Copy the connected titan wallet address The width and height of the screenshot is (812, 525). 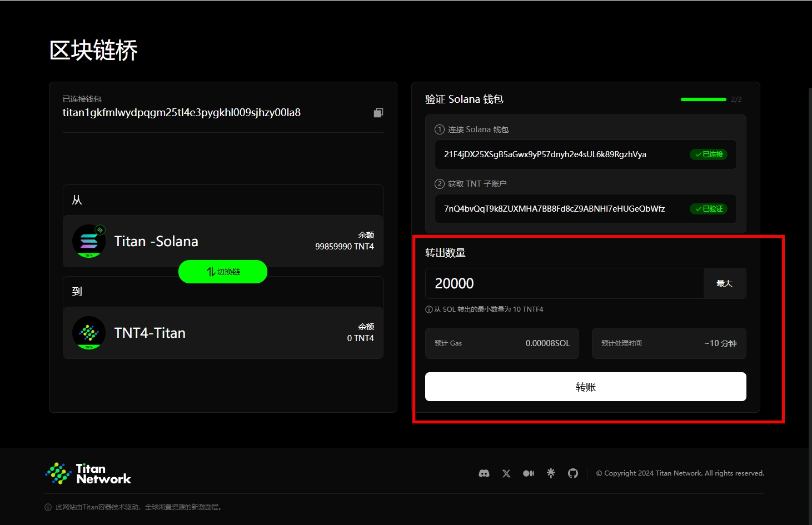[378, 113]
